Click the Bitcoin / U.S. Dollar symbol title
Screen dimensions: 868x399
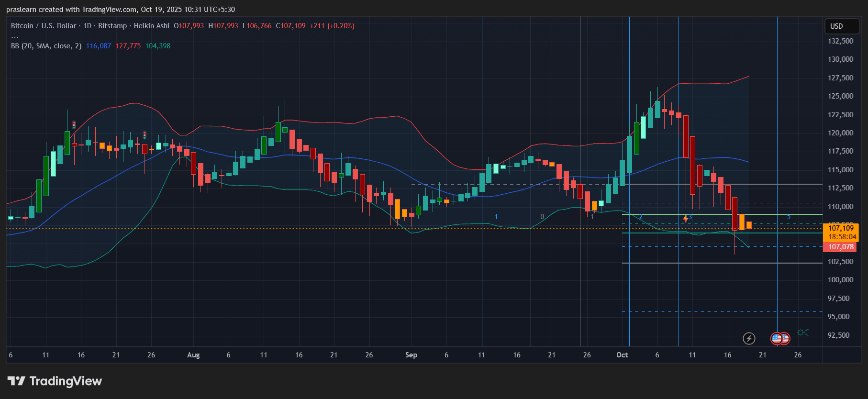click(x=44, y=26)
